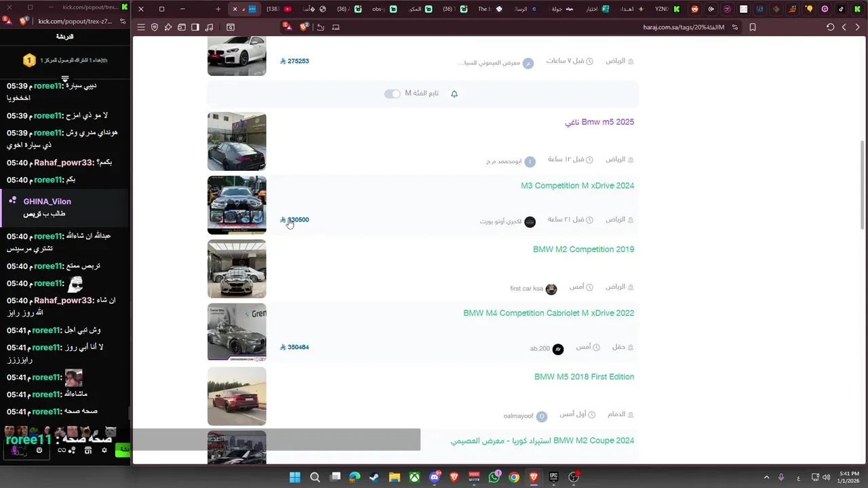Open new tab with plus button
Viewport: 868px width, 488px height.
[218, 9]
